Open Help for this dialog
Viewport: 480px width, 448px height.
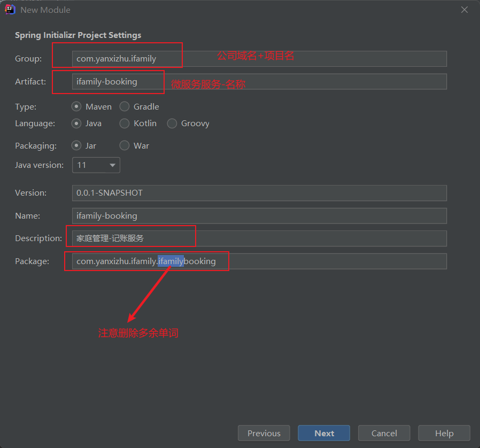(x=444, y=433)
